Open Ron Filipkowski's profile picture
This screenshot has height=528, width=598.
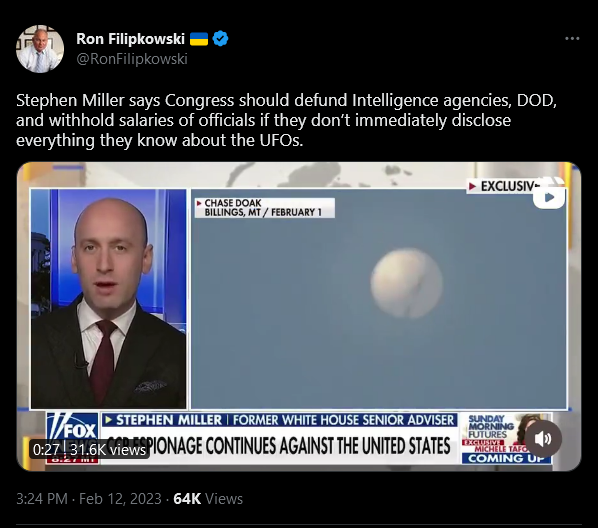[40, 49]
